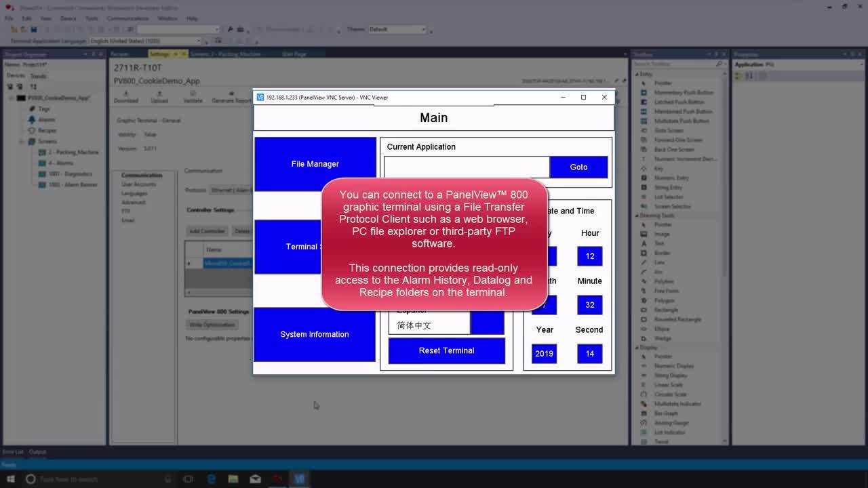
Task: Select the Minute value field showing 32
Action: 590,305
